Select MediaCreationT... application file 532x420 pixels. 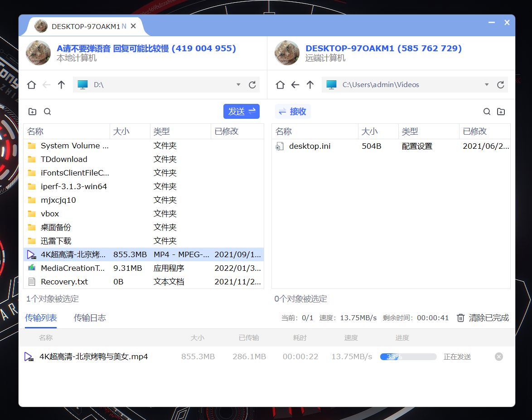pyautogui.click(x=144, y=268)
